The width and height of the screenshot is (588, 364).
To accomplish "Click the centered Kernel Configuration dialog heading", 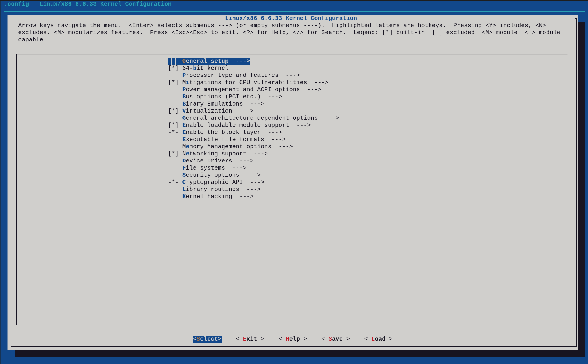I will (291, 18).
